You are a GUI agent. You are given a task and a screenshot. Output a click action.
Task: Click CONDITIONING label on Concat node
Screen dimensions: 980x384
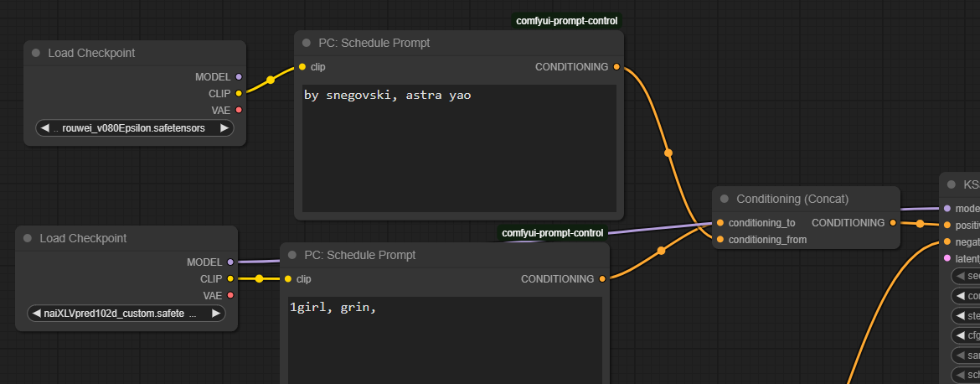pos(848,223)
